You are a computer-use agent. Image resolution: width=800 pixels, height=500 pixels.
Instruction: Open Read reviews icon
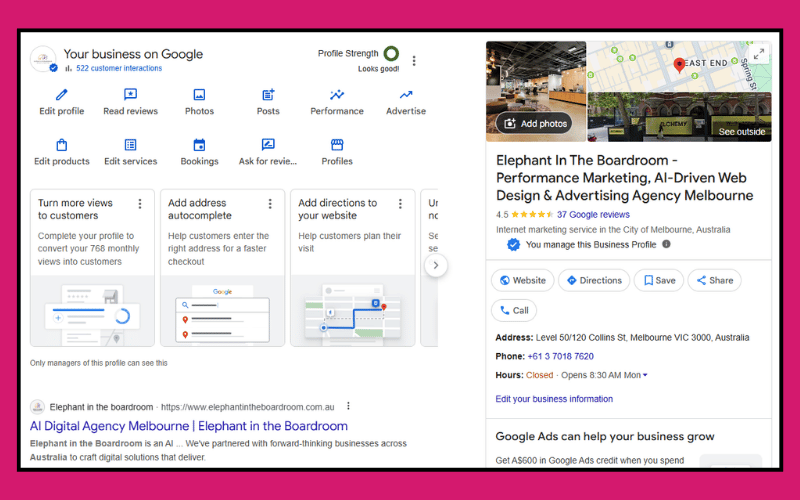[131, 94]
